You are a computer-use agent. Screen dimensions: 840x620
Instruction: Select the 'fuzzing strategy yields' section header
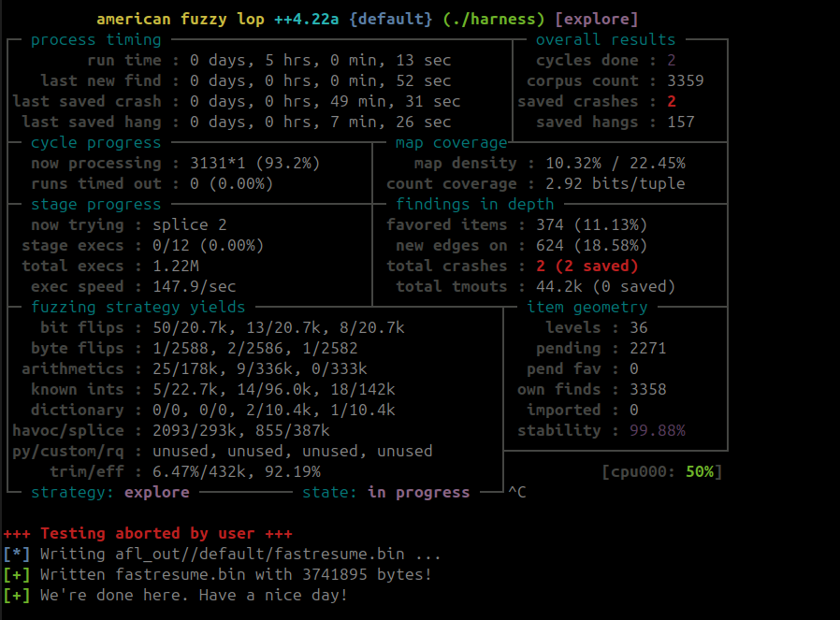pos(138,308)
